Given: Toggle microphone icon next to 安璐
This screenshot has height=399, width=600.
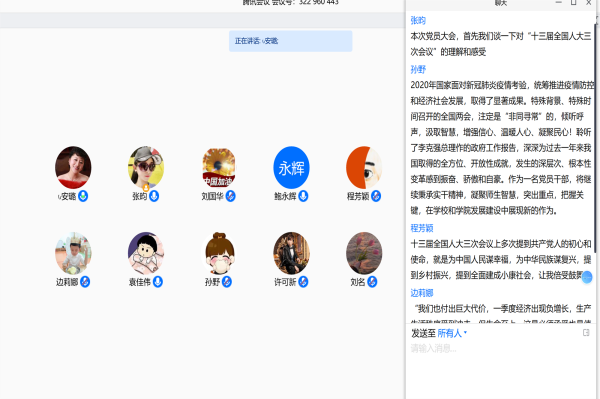Looking at the screenshot, I should coord(83,196).
